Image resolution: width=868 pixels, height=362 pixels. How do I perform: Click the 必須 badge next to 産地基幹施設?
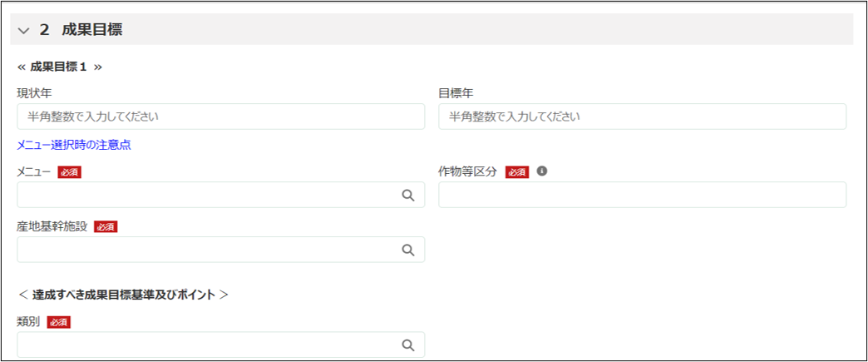(106, 226)
